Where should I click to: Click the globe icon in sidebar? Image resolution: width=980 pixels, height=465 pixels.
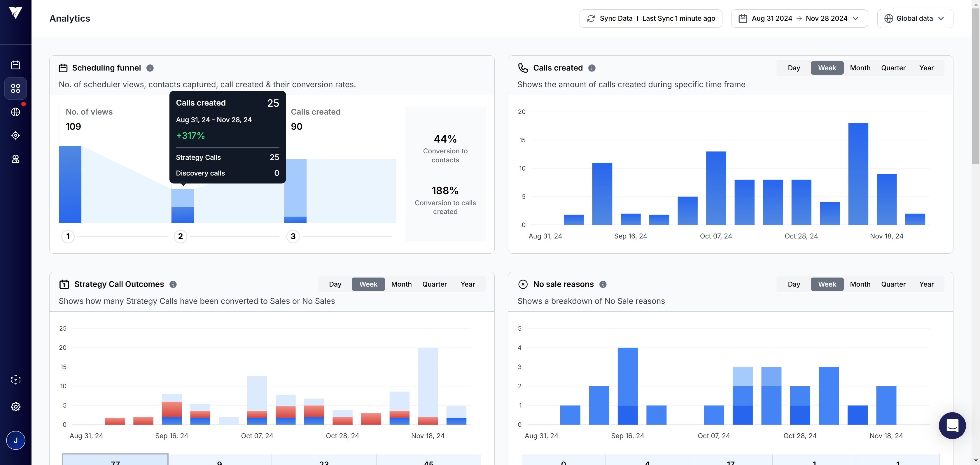[x=15, y=112]
